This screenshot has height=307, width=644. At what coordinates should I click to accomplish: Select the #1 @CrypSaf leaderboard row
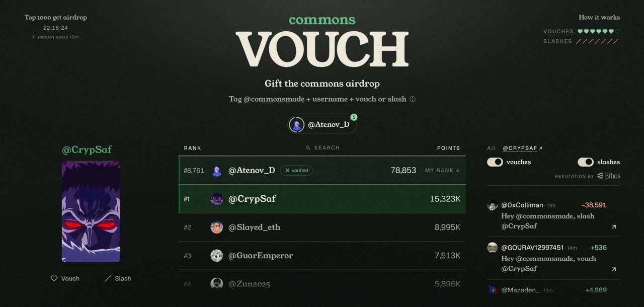point(323,199)
